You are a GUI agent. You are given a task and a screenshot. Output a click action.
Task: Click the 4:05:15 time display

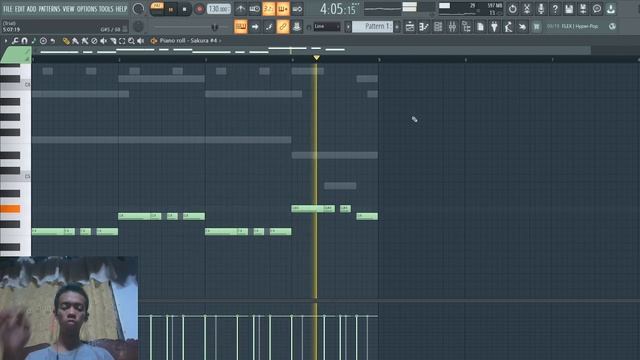click(x=338, y=9)
